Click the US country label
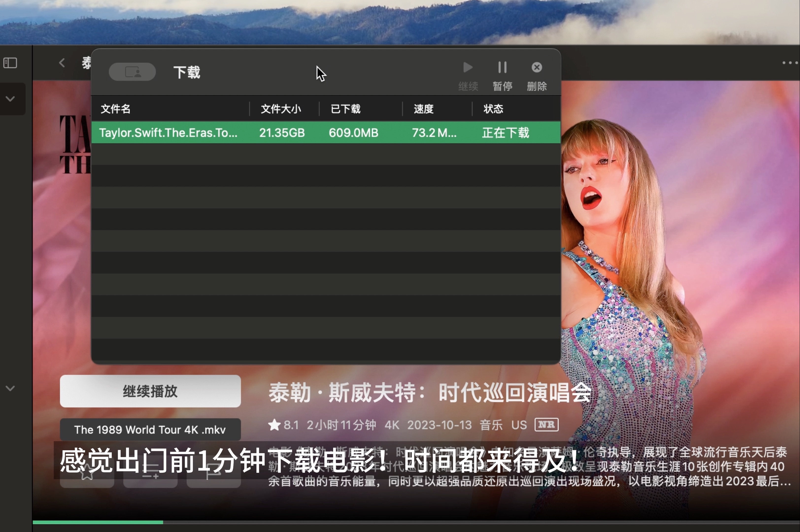The width and height of the screenshot is (800, 532). [519, 425]
